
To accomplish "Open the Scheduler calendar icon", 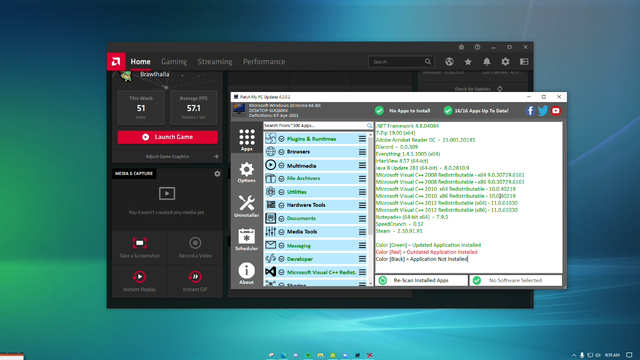I will (x=247, y=239).
